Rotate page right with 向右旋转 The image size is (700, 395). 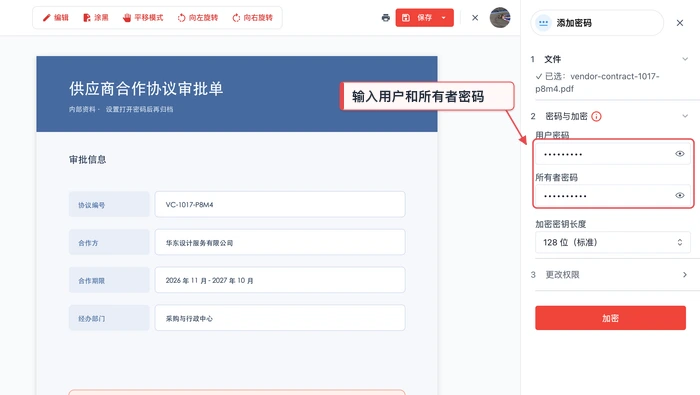pos(253,18)
